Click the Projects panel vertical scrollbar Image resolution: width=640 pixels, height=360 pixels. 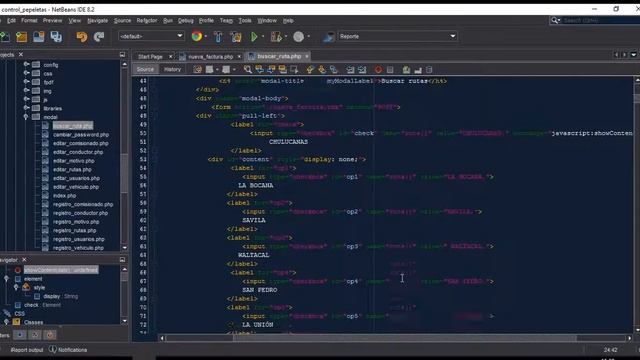coord(124,156)
